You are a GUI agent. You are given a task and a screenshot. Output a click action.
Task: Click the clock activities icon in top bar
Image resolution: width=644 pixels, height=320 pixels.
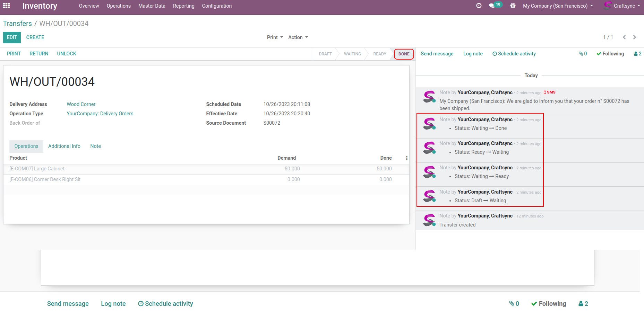pos(479,6)
